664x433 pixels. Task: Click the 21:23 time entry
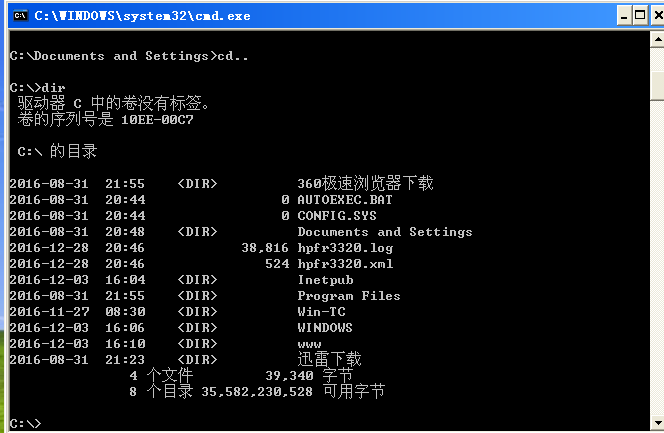pos(125,360)
